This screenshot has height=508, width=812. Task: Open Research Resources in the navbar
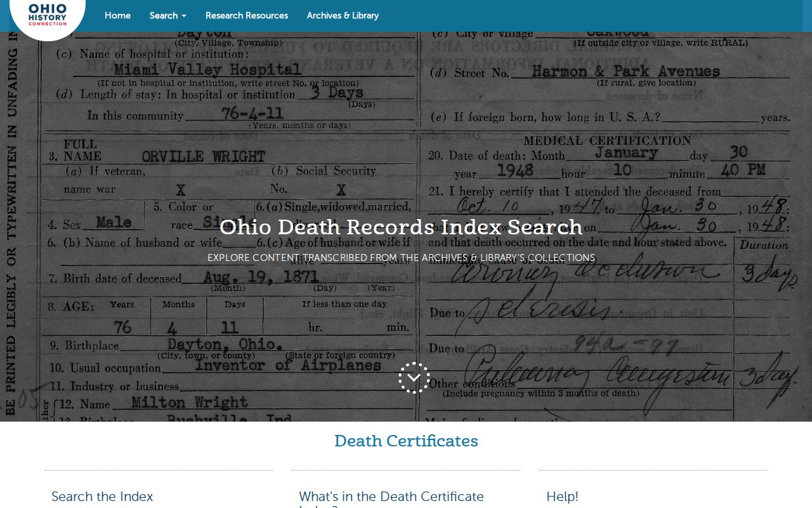[x=247, y=15]
